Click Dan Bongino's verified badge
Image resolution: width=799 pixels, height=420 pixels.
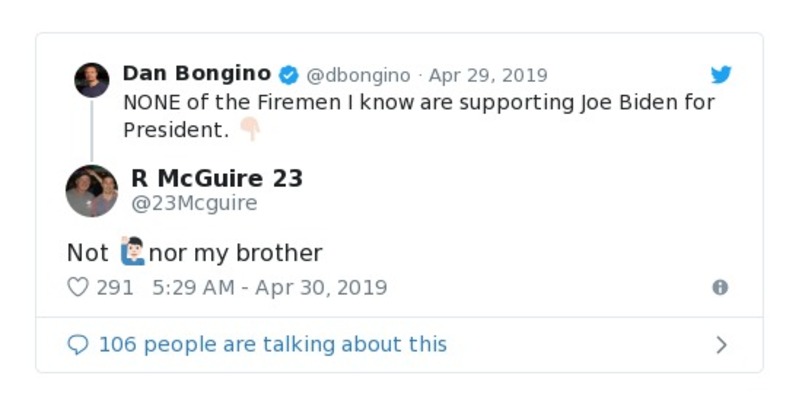[288, 75]
